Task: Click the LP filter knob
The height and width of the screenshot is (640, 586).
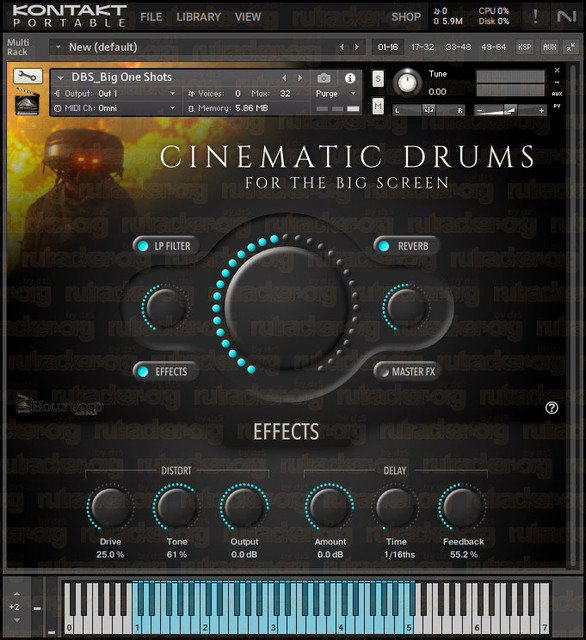Action: click(164, 307)
